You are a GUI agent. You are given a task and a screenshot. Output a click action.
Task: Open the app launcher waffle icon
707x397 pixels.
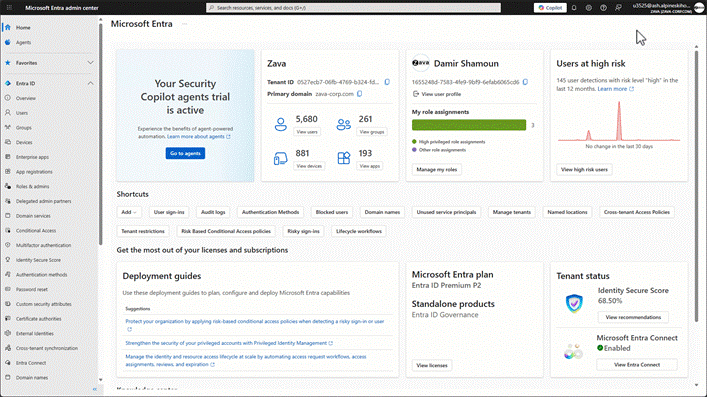pos(9,8)
